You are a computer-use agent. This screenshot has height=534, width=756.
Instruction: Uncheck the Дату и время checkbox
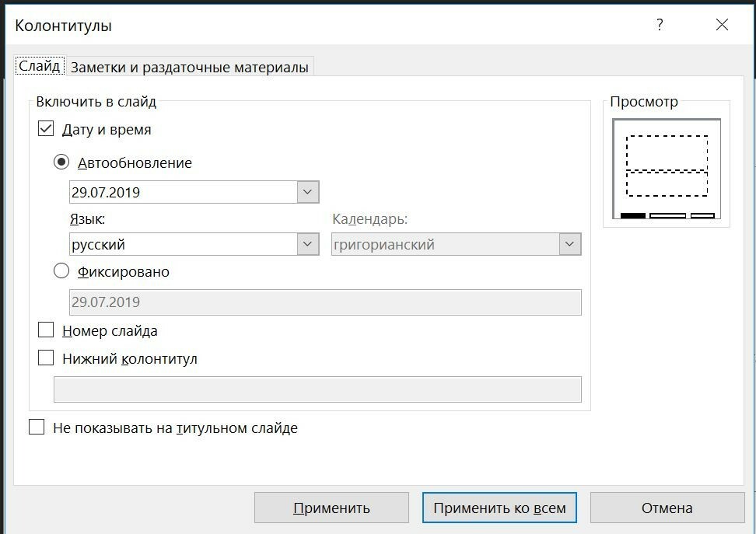click(46, 129)
